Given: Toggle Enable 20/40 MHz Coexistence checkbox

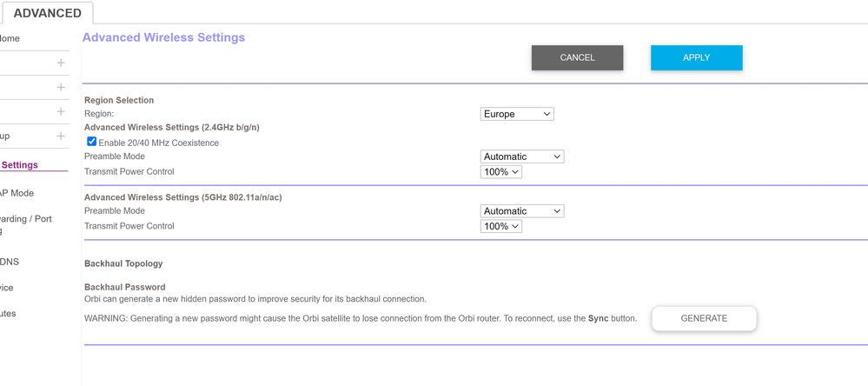Looking at the screenshot, I should coord(92,142).
